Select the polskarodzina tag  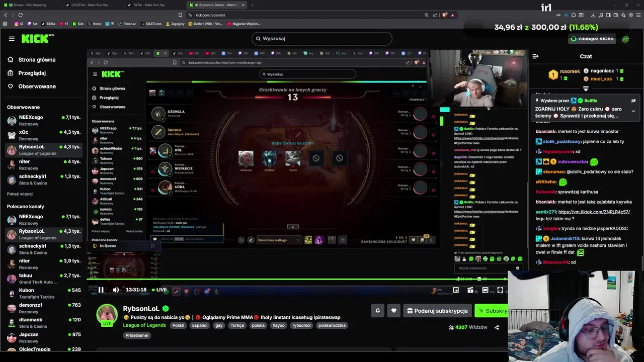pyautogui.click(x=332, y=325)
